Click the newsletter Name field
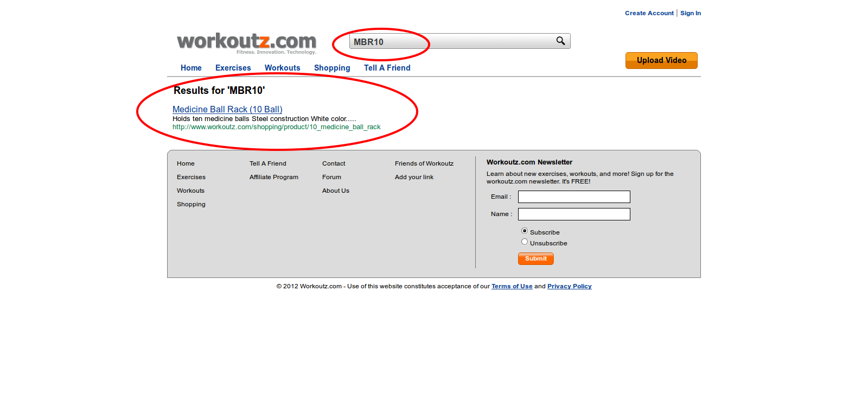The image size is (868, 411). (574, 214)
